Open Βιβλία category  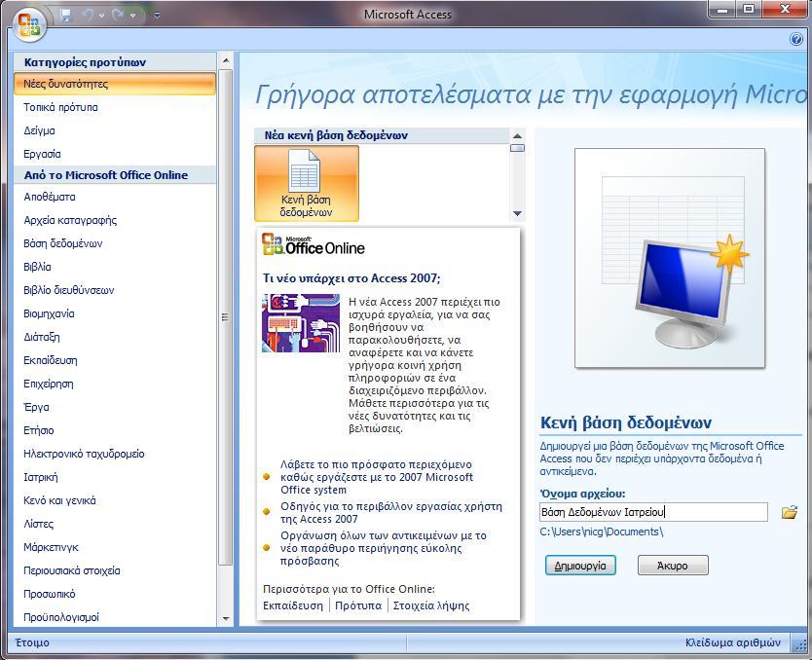pos(115,267)
